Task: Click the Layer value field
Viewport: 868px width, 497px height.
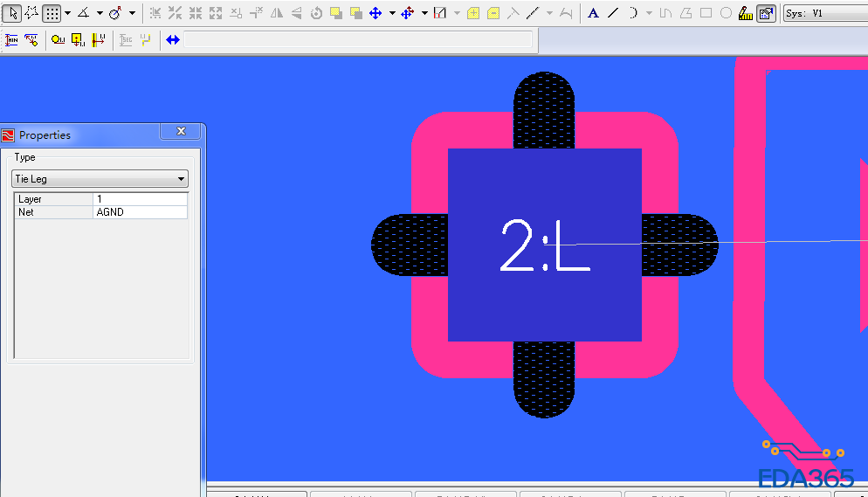Action: (140, 199)
